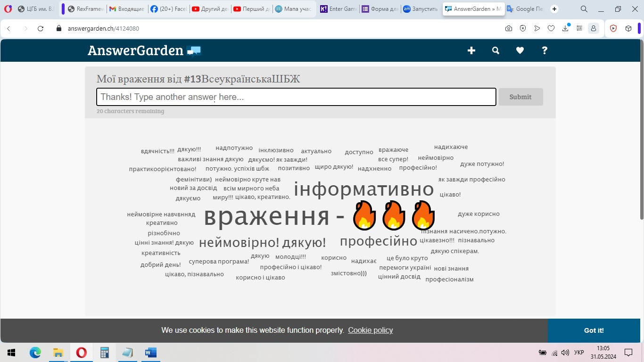The width and height of the screenshot is (644, 362).
Task: Open the Opera profile account icon
Action: click(594, 28)
